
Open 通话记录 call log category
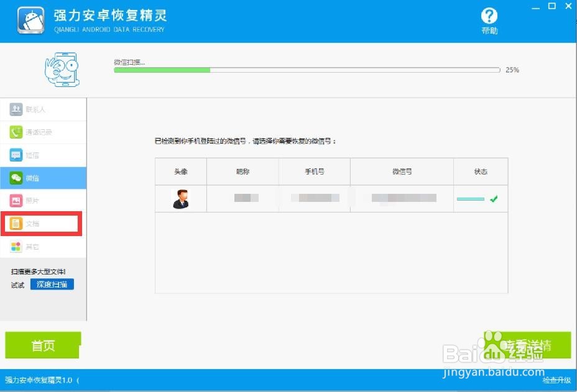43,132
